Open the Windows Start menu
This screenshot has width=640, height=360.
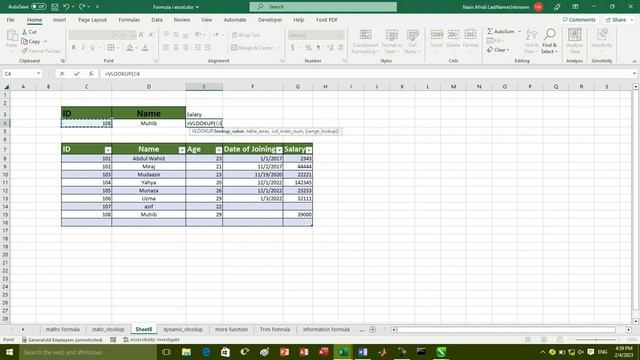[x=9, y=352]
